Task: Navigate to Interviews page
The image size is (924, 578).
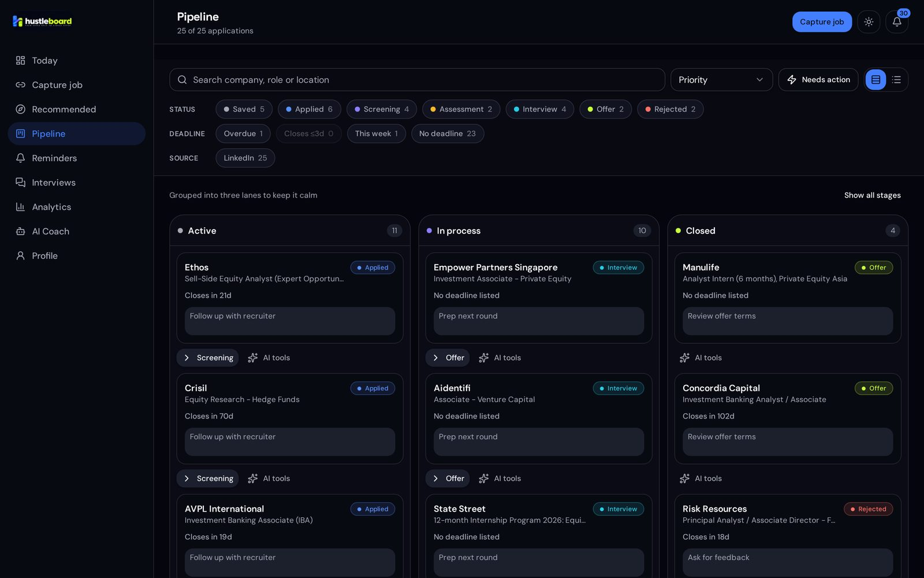Action: [x=76, y=183]
